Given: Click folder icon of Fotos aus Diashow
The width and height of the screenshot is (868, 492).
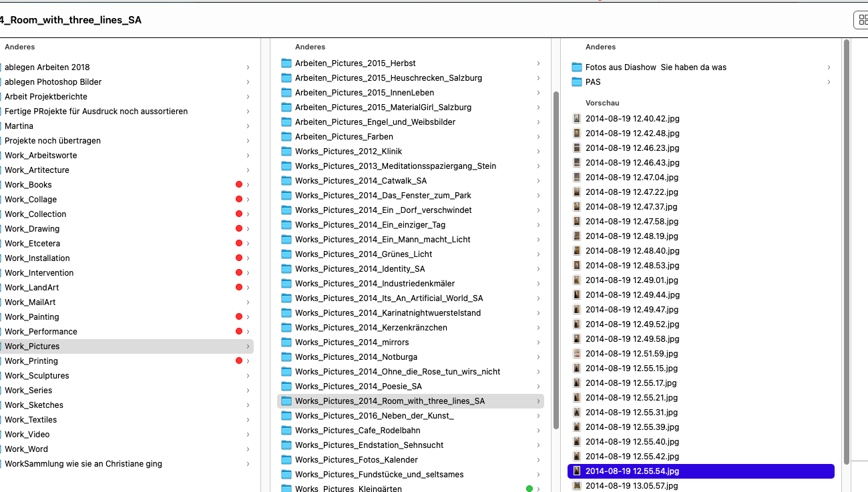Looking at the screenshot, I should [x=577, y=67].
